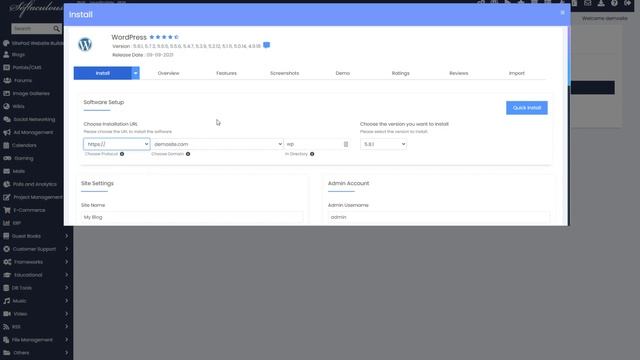Open Gaming category icon
The height and width of the screenshot is (360, 640).
pos(7,158)
